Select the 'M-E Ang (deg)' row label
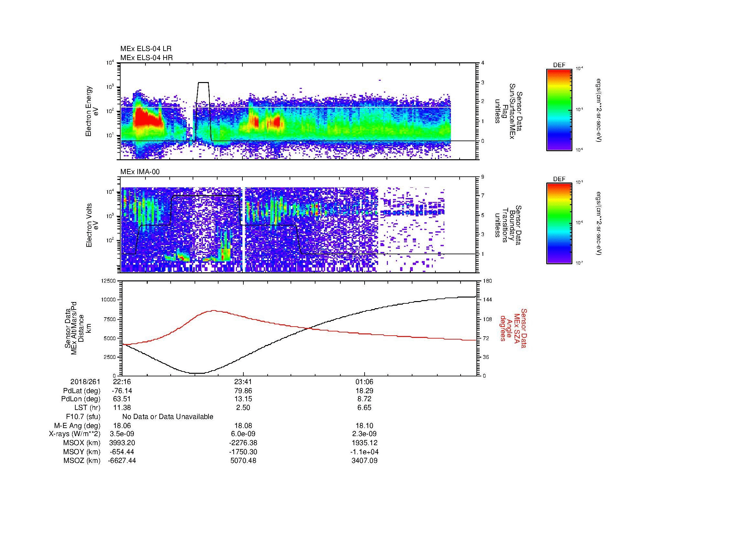 [x=77, y=426]
